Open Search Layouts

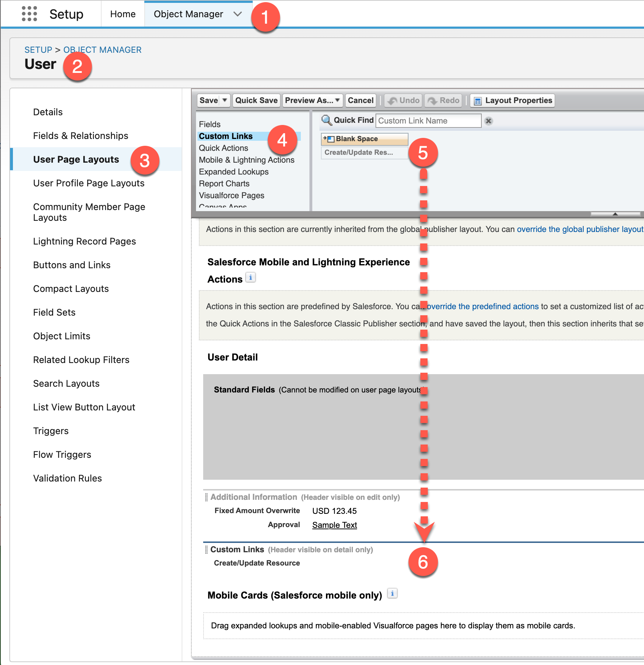tap(66, 383)
